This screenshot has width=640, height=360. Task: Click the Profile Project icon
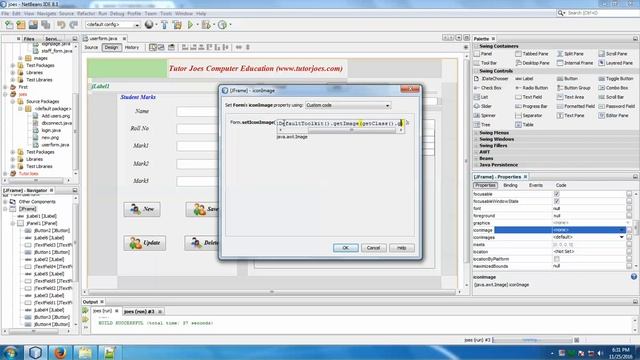[222, 25]
